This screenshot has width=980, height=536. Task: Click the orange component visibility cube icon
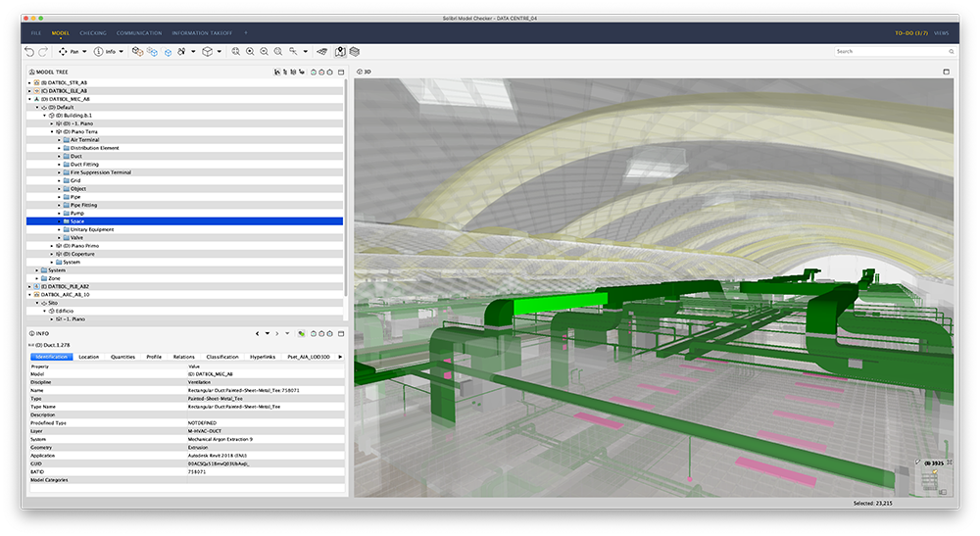click(x=137, y=52)
